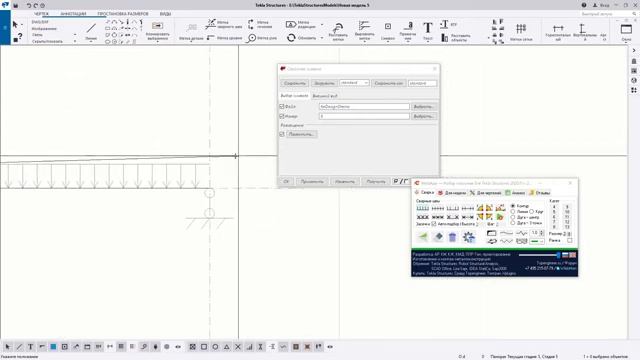Toggle the Frame checkbox in plugin
This screenshot has width=640, height=360.
[570, 241]
